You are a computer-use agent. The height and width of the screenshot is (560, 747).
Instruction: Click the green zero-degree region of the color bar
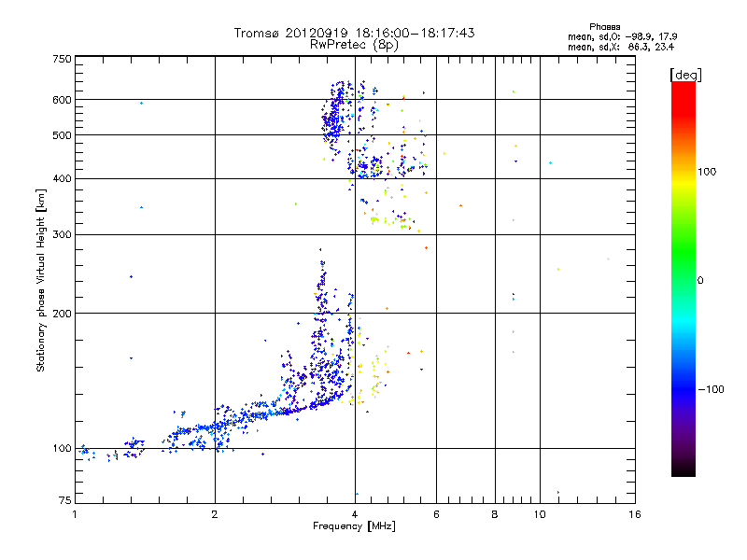point(684,281)
